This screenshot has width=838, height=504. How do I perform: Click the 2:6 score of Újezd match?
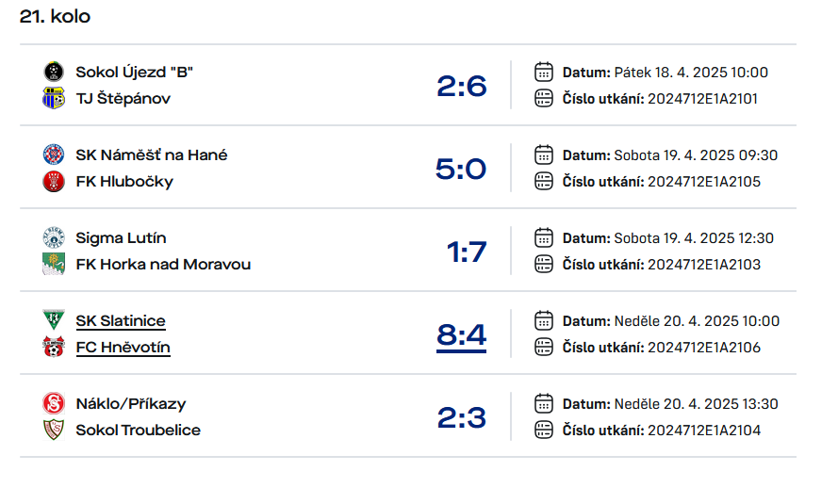461,86
